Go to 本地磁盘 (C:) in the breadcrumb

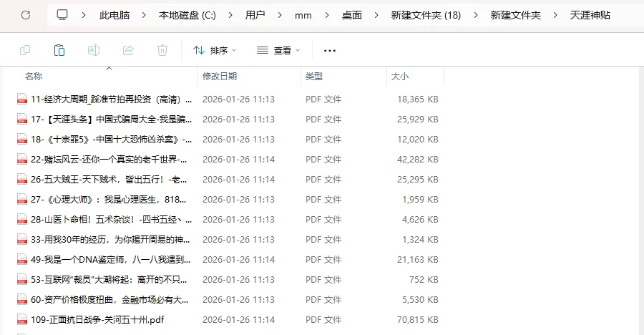tap(187, 15)
